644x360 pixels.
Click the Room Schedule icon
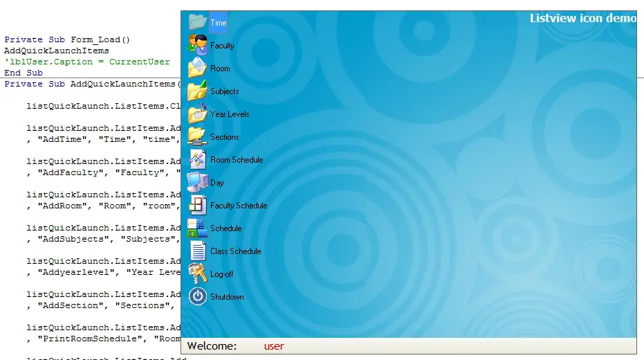(198, 159)
